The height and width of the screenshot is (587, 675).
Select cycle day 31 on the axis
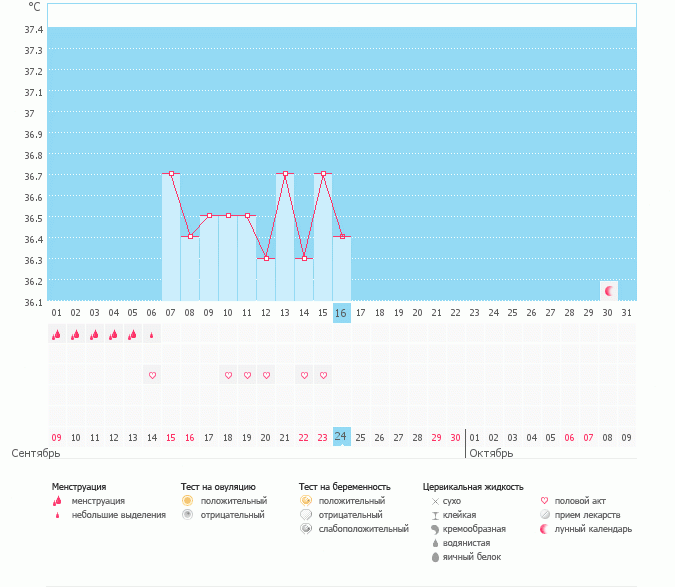pyautogui.click(x=626, y=312)
